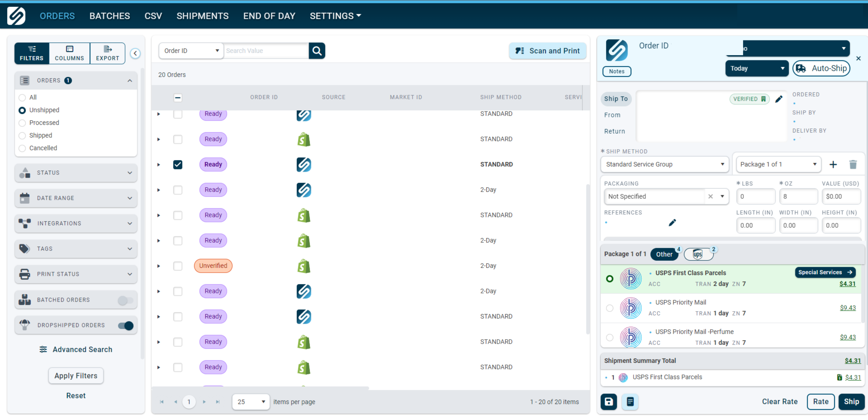The width and height of the screenshot is (868, 420).
Task: Click the Scan and Print button
Action: click(x=548, y=51)
